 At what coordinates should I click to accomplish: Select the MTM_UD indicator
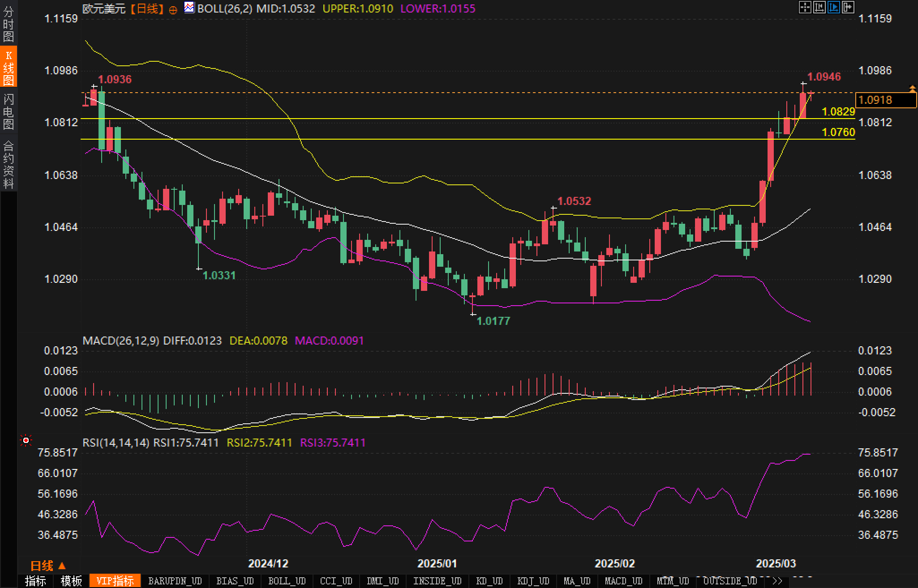pyautogui.click(x=673, y=581)
